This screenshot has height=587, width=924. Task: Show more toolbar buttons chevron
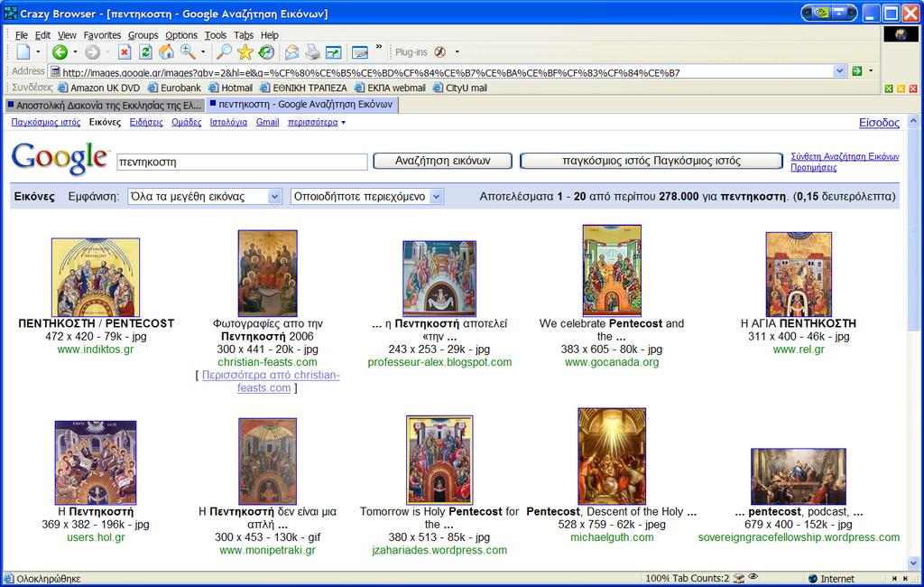tap(378, 47)
